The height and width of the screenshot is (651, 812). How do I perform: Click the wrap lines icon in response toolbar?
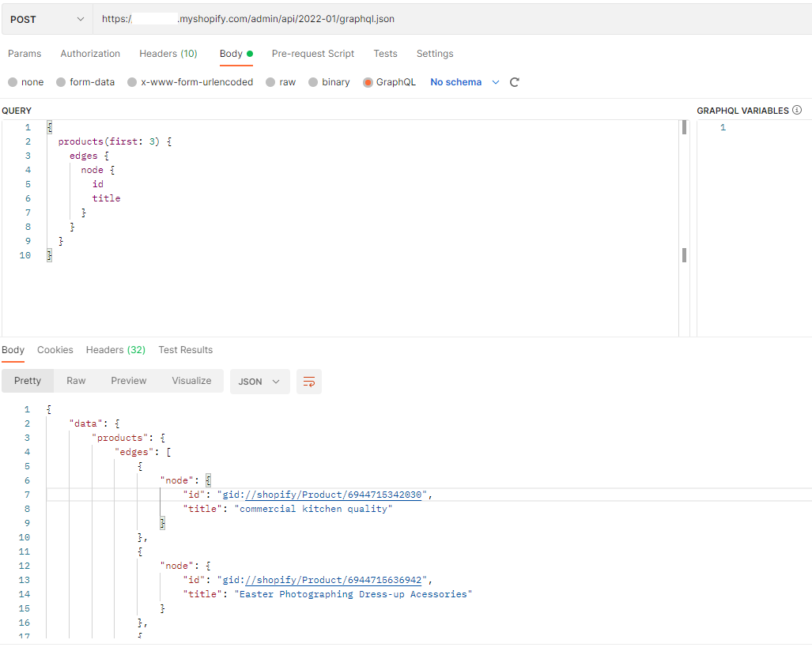point(309,382)
